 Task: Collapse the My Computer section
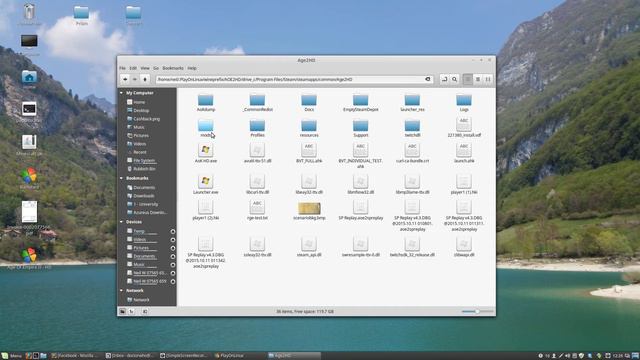tap(121, 93)
